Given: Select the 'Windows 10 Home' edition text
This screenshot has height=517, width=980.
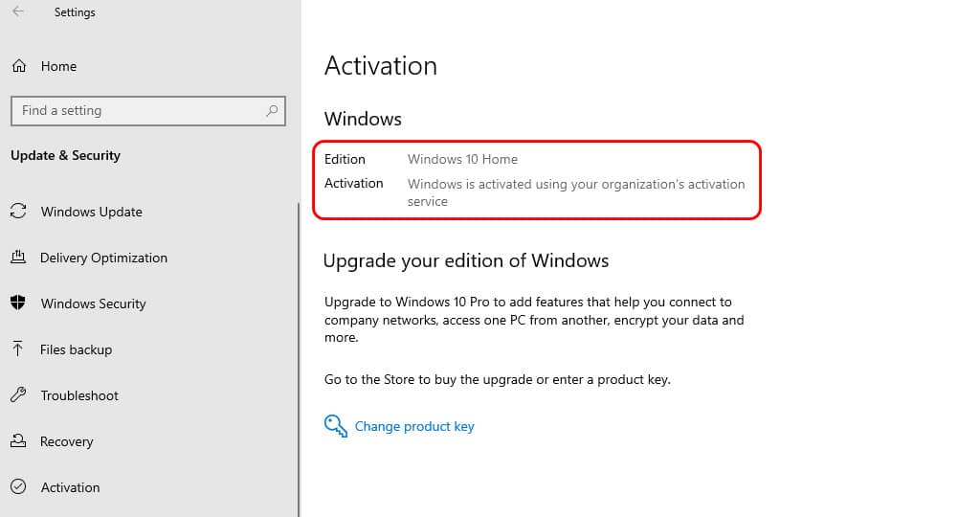Looking at the screenshot, I should 462,160.
